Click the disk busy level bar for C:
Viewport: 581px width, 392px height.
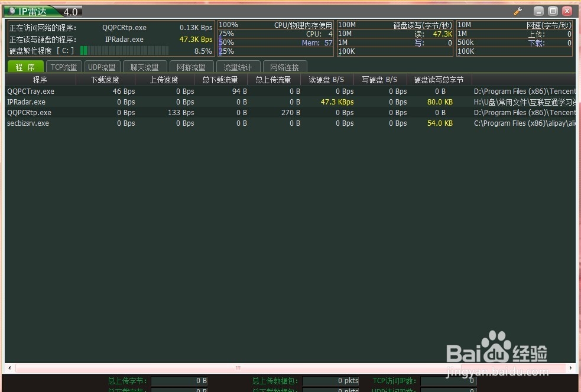pyautogui.click(x=125, y=51)
